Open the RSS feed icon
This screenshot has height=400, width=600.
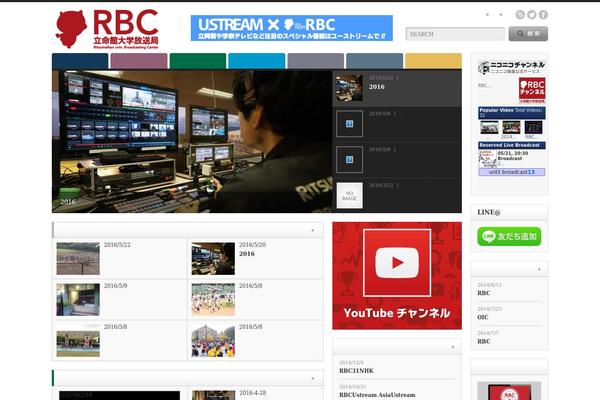coord(520,15)
